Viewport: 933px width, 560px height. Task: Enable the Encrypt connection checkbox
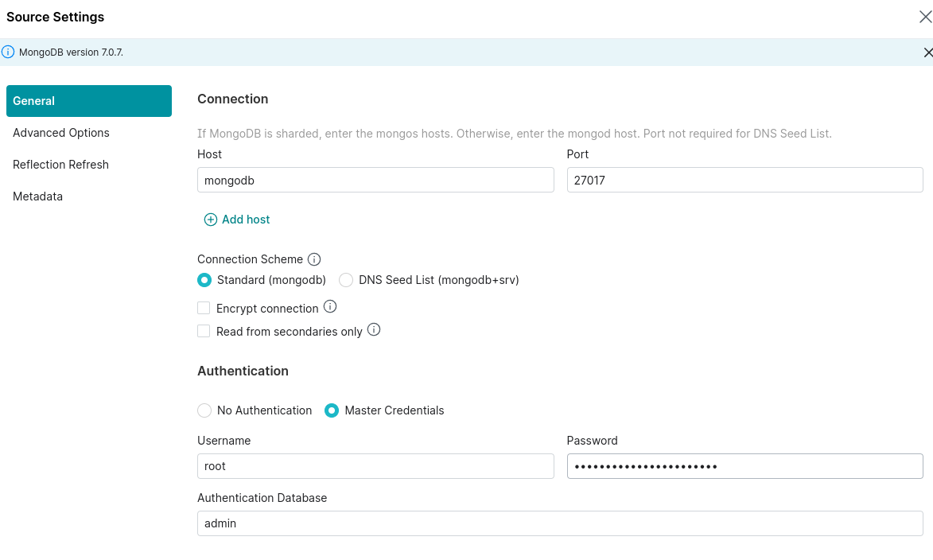coord(204,307)
